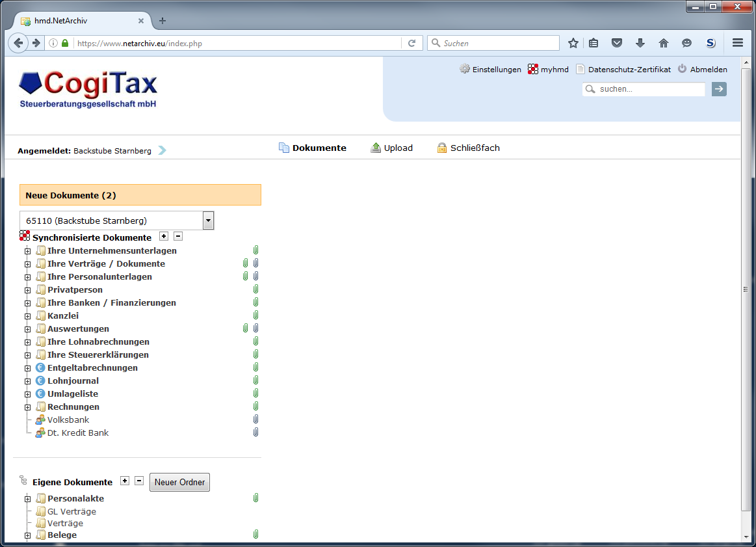Click the blue search arrow button

pos(719,88)
